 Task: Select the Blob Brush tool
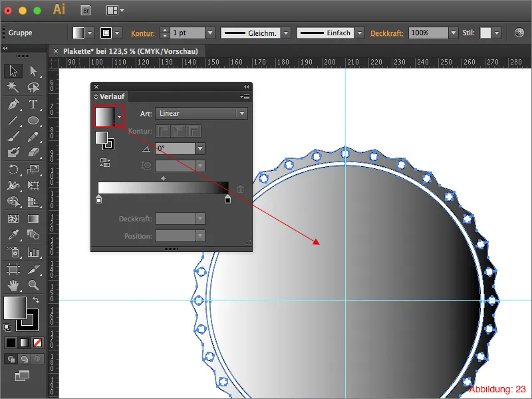[x=13, y=152]
